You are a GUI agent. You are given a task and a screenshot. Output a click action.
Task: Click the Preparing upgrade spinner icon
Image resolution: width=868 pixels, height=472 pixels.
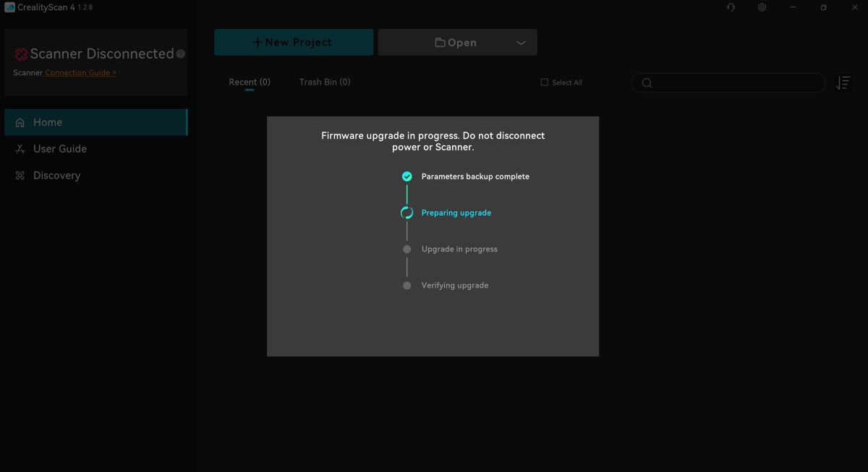(407, 213)
